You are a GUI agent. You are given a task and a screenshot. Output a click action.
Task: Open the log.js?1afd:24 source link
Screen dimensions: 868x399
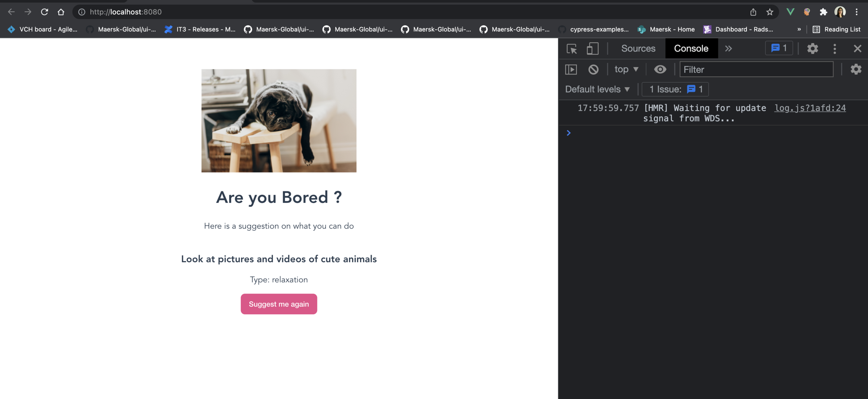click(810, 108)
